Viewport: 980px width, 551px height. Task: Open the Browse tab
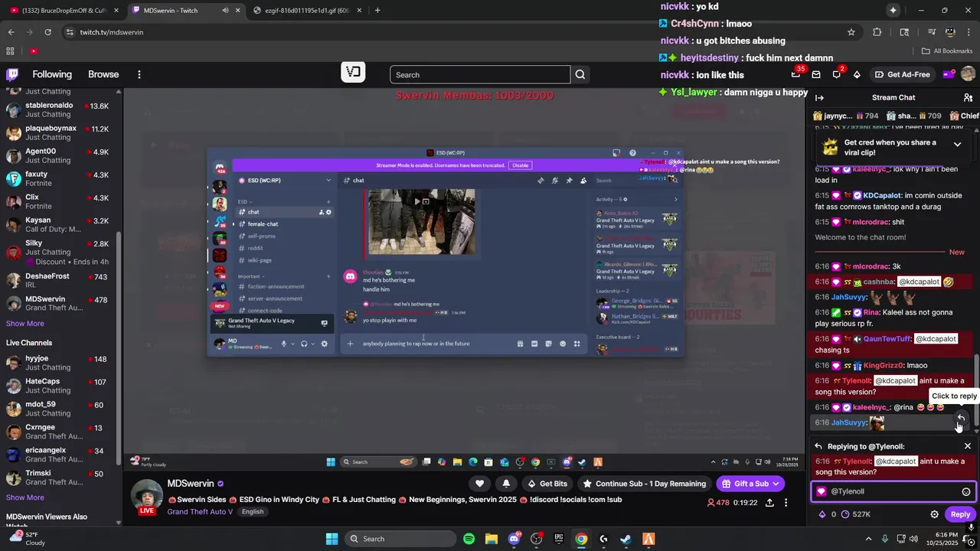[103, 74]
